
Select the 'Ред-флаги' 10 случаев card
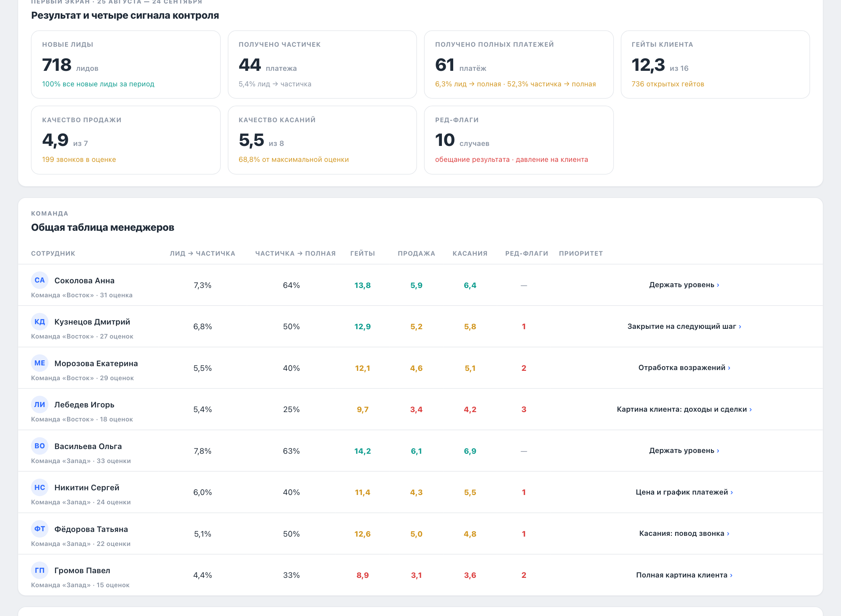click(x=519, y=140)
